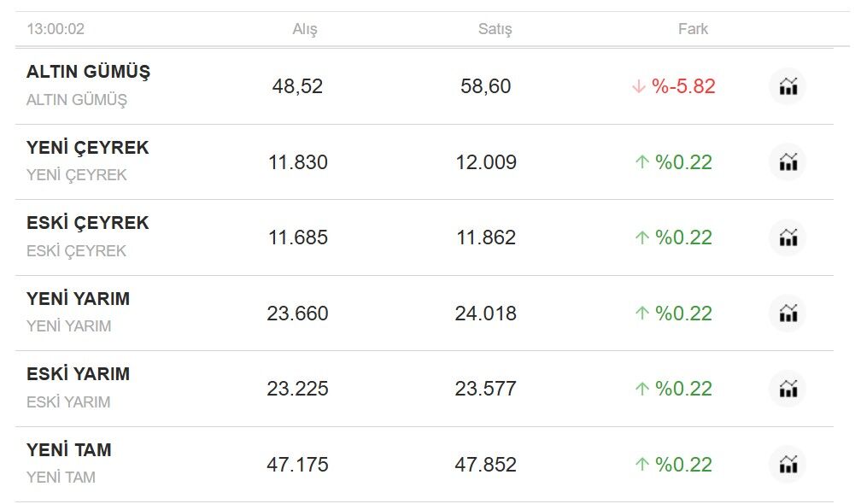The width and height of the screenshot is (855, 504).
Task: Click the 13:00:02 timestamp
Action: [x=56, y=29]
